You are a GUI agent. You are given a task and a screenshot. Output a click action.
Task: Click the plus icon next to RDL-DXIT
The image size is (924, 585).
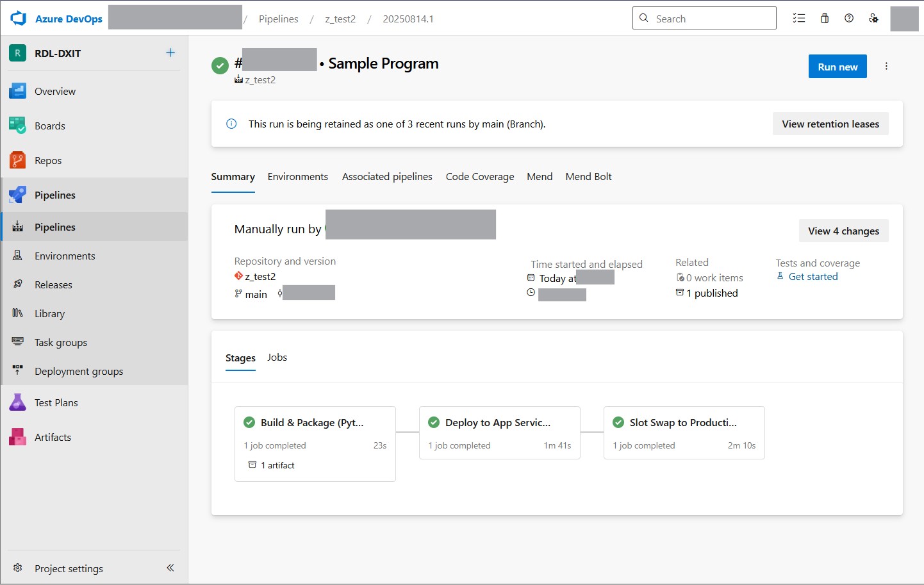pyautogui.click(x=170, y=53)
